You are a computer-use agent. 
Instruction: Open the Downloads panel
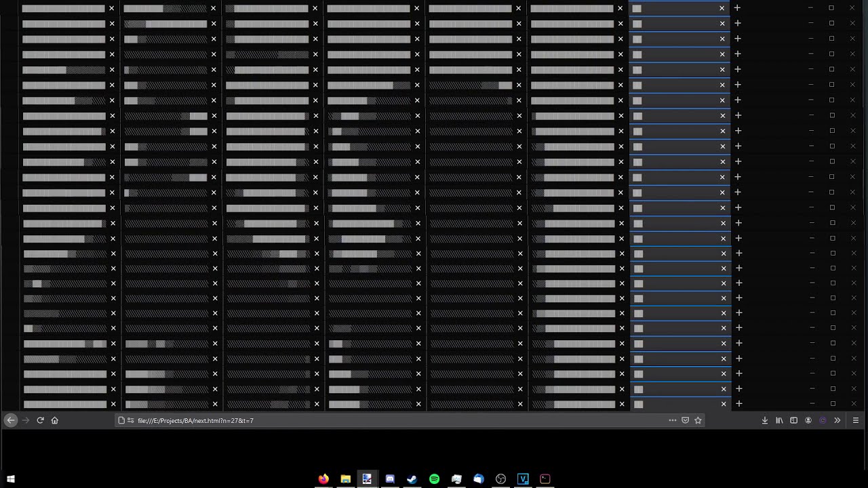pyautogui.click(x=765, y=420)
